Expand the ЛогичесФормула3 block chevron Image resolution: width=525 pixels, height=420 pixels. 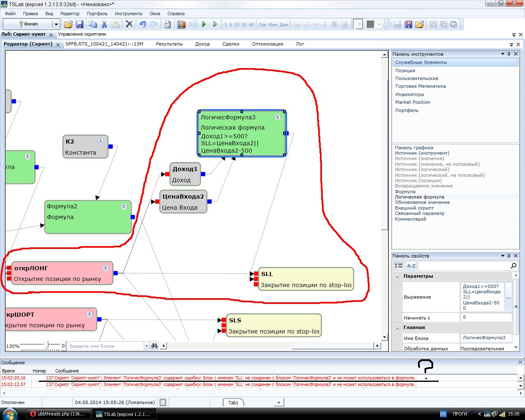(278, 117)
